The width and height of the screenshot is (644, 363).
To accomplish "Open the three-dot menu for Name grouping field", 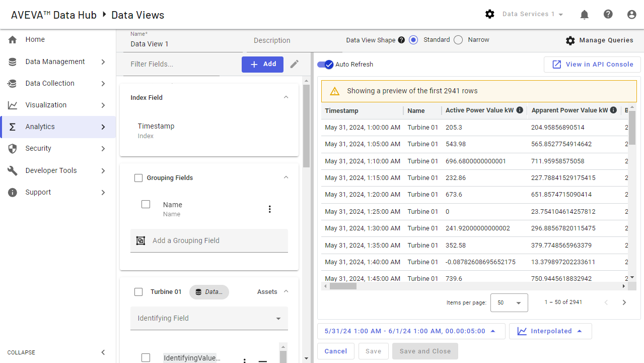I will (269, 209).
